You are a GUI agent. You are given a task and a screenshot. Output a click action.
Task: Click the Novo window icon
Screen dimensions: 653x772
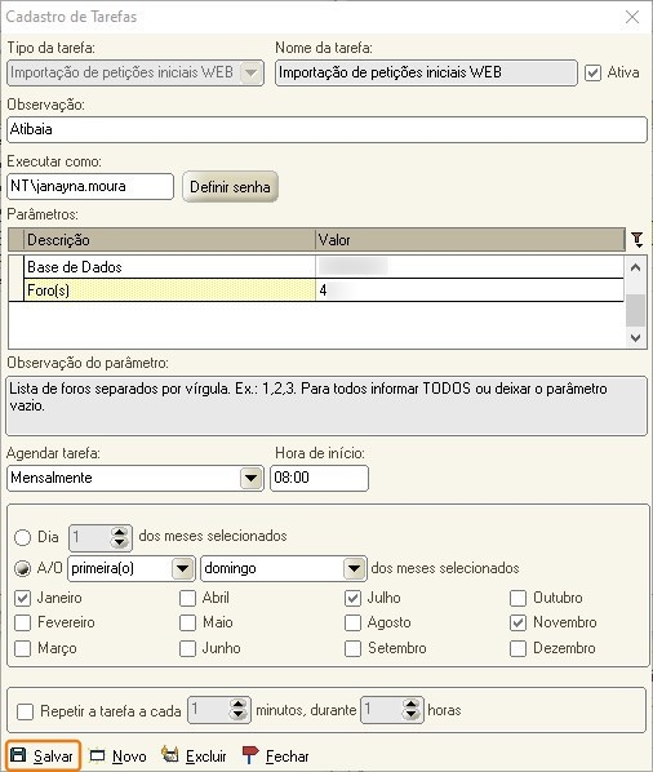97,755
